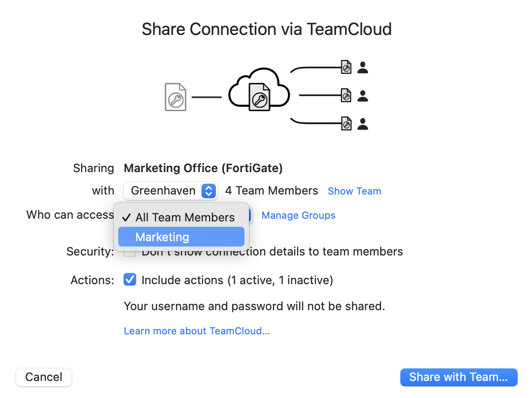
Task: Click the bottom team member person icon
Action: click(363, 124)
